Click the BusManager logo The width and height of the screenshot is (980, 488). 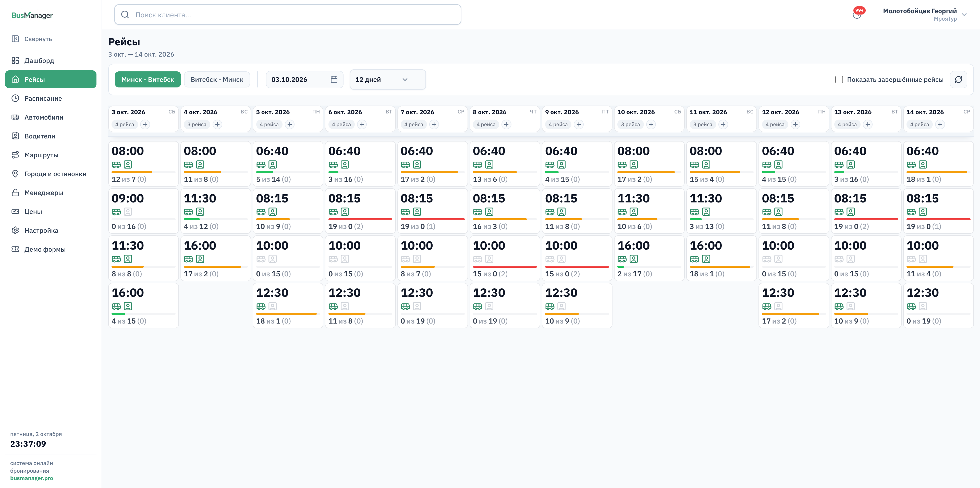pos(32,15)
